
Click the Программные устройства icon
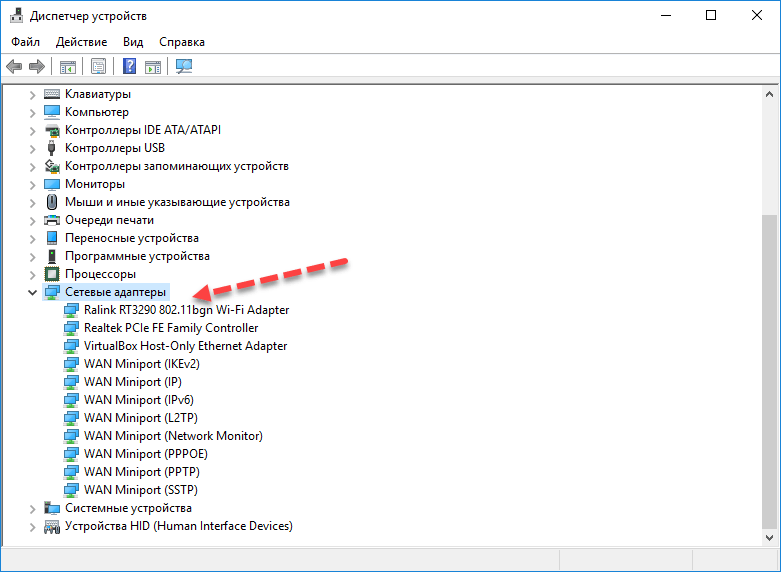point(52,256)
